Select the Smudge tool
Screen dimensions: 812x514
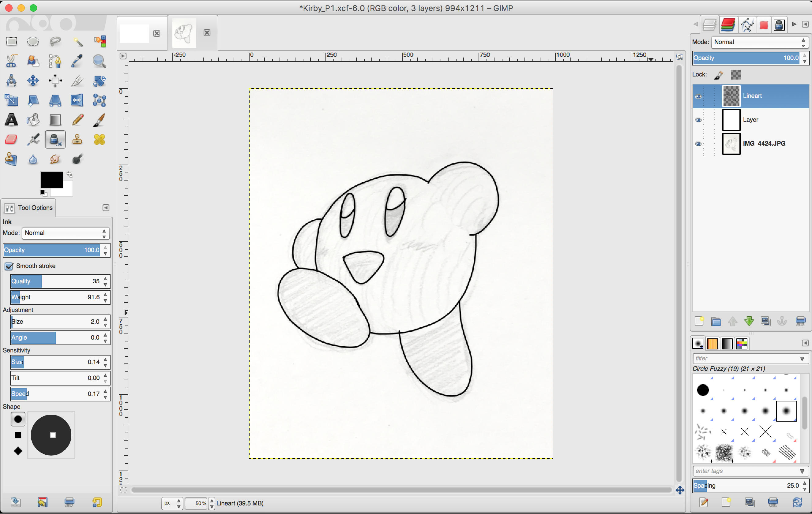55,159
